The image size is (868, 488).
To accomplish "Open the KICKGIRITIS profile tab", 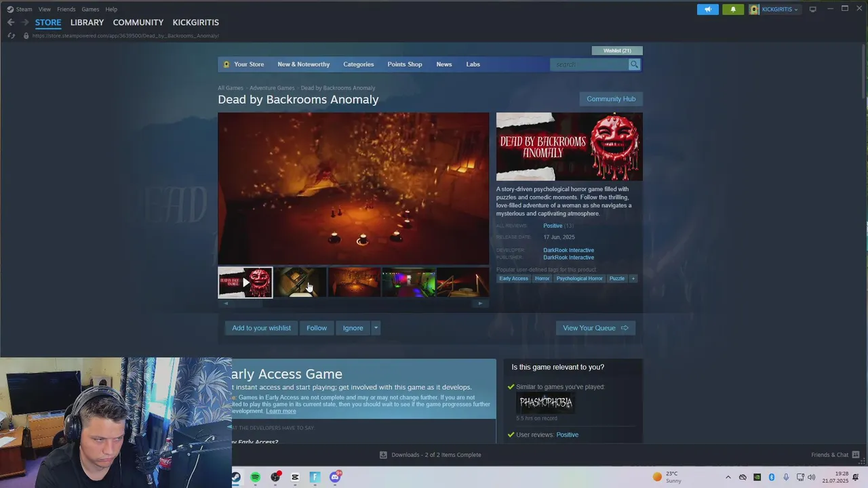I will click(195, 22).
